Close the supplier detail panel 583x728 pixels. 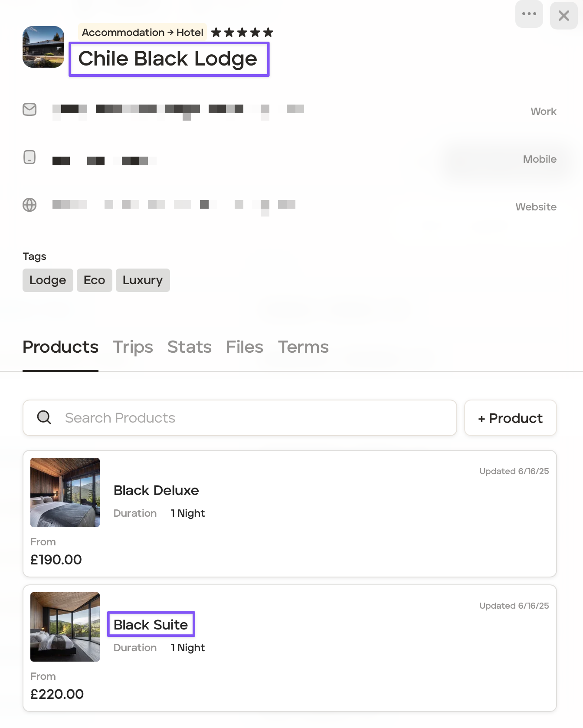click(563, 16)
